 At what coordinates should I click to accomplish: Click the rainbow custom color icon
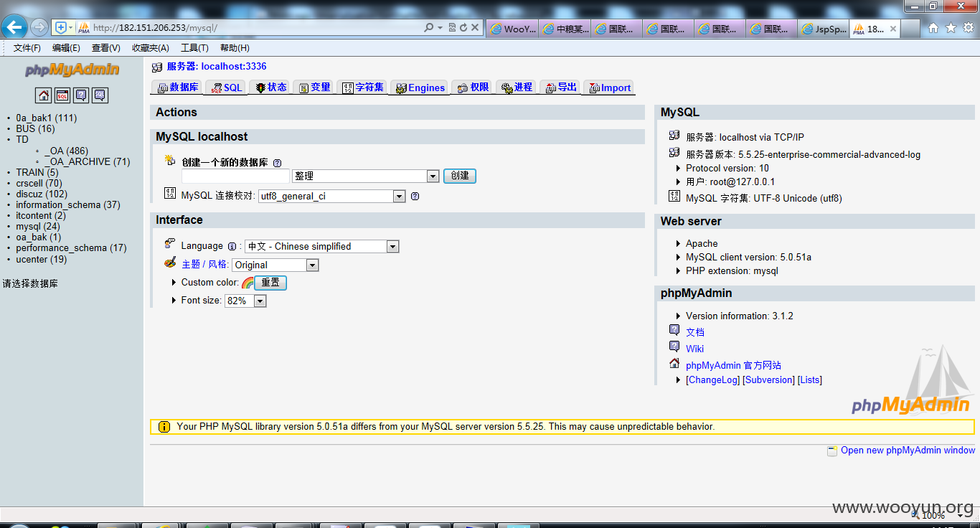pos(248,283)
